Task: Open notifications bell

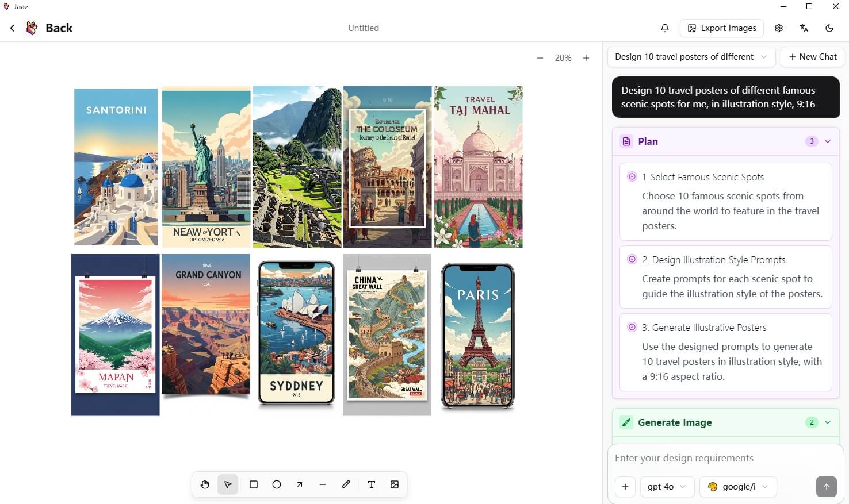Action: click(665, 28)
